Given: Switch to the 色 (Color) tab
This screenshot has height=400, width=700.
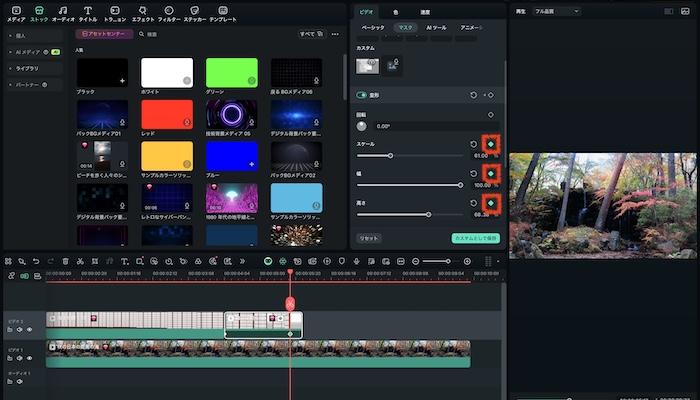Looking at the screenshot, I should pos(396,11).
